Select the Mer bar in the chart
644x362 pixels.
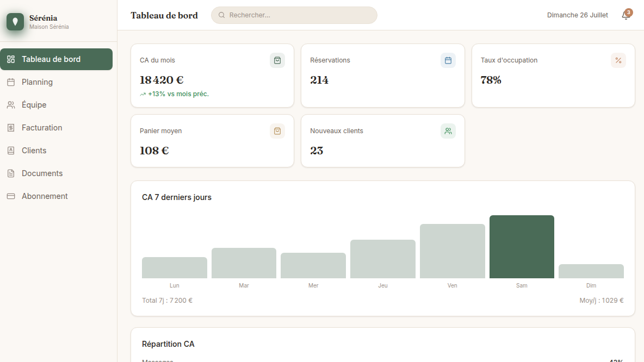pos(313,266)
